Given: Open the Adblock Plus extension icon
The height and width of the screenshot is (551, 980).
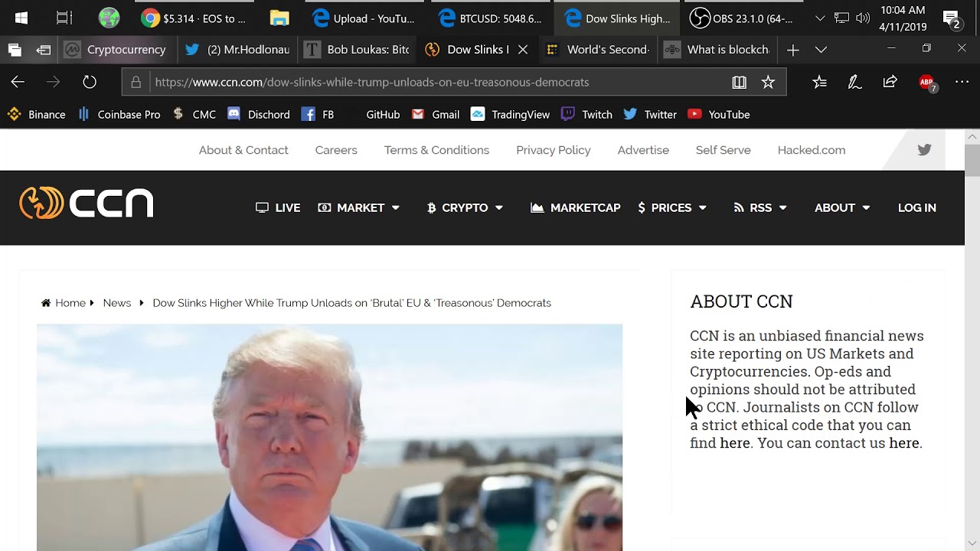Looking at the screenshot, I should [926, 83].
